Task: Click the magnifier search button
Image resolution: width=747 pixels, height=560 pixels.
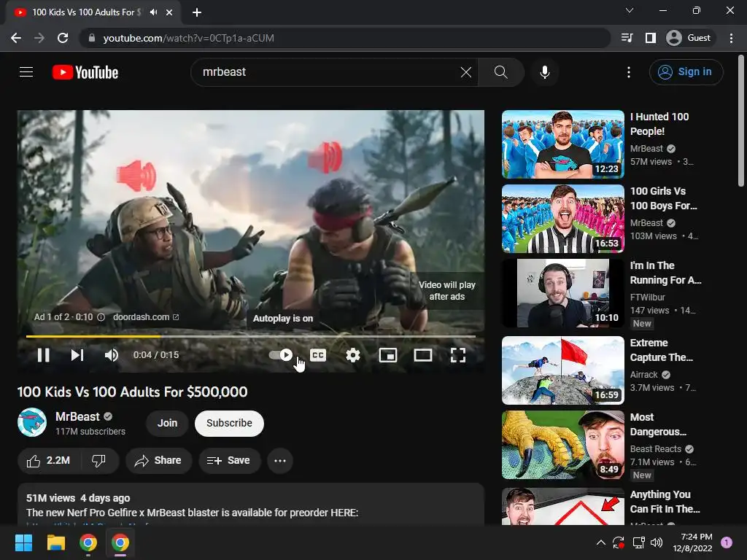Action: point(500,72)
